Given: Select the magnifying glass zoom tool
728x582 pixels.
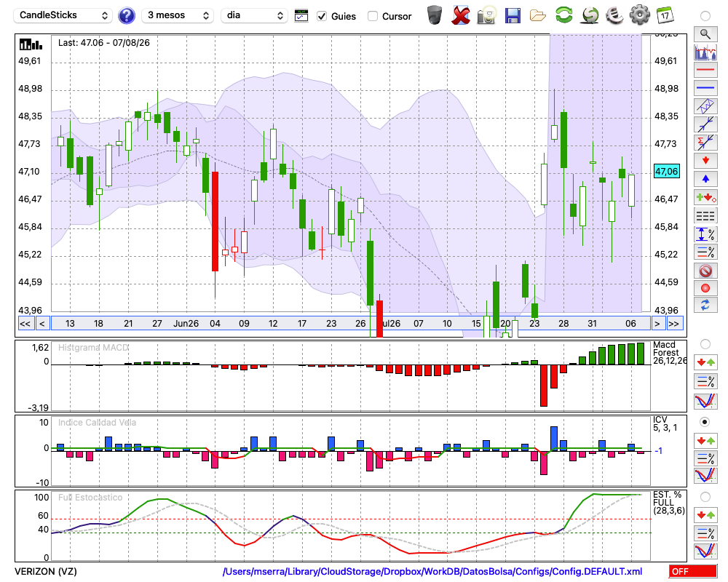Looking at the screenshot, I should pos(705,34).
